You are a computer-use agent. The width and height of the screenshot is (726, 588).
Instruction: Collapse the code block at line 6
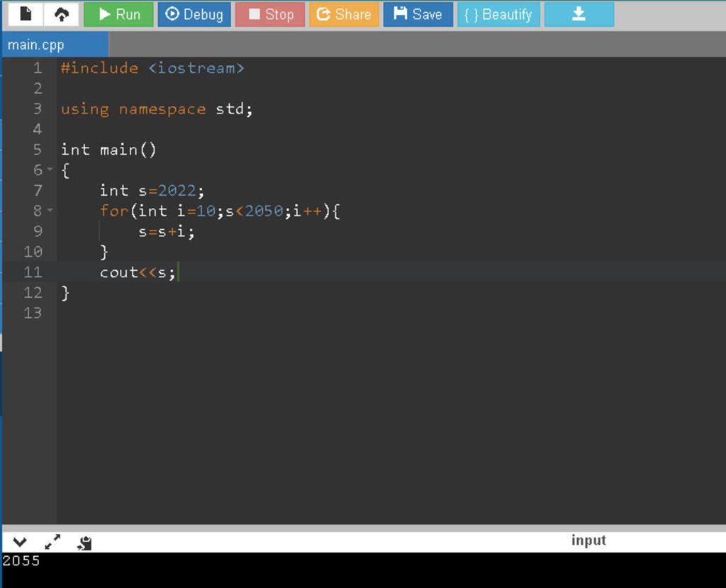[x=50, y=170]
